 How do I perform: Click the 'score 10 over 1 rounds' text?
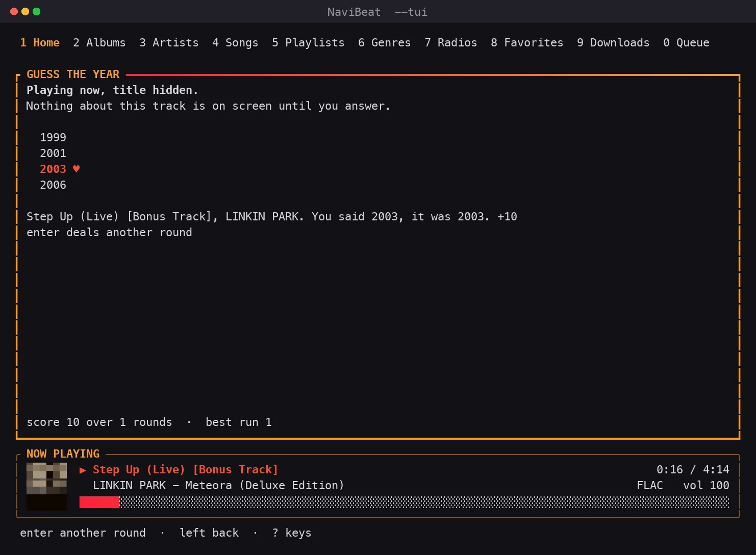[99, 422]
